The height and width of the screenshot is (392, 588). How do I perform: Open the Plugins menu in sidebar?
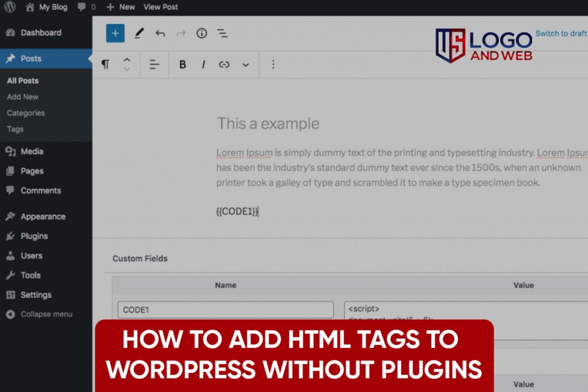(34, 236)
